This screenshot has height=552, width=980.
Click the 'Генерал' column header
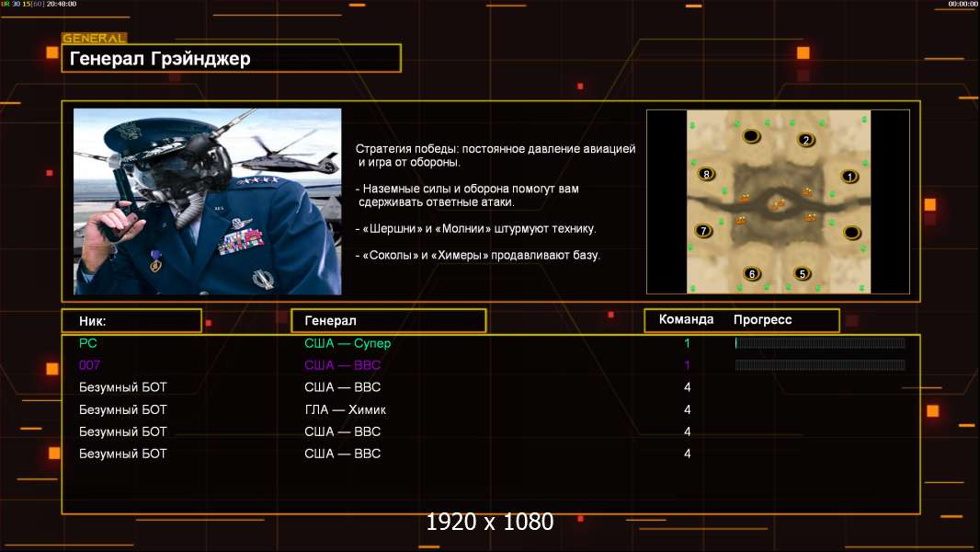(x=389, y=321)
